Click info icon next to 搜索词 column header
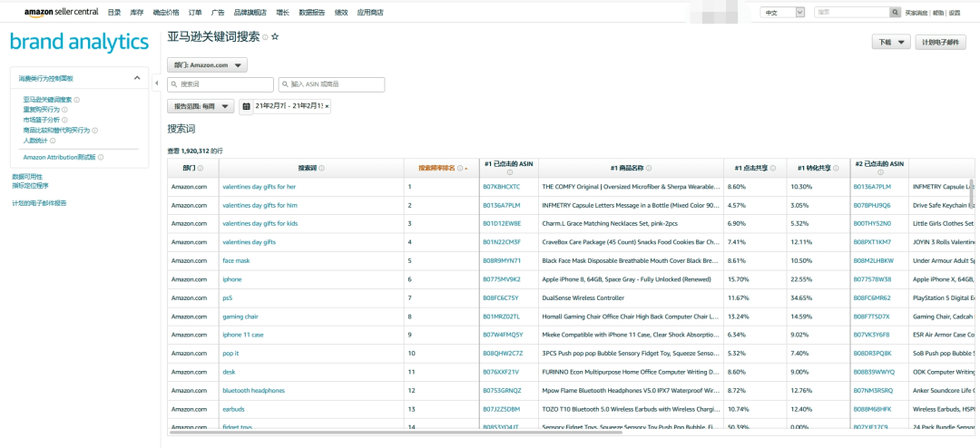 point(321,169)
